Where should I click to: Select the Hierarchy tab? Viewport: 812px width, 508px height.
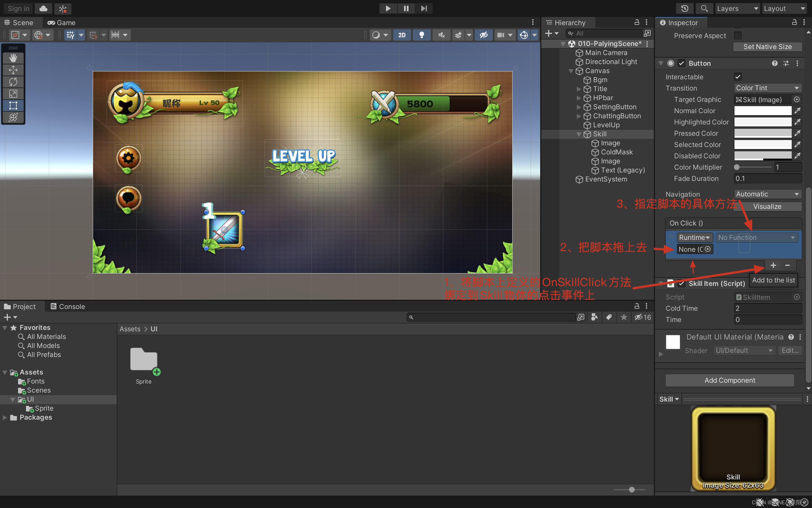click(x=566, y=23)
